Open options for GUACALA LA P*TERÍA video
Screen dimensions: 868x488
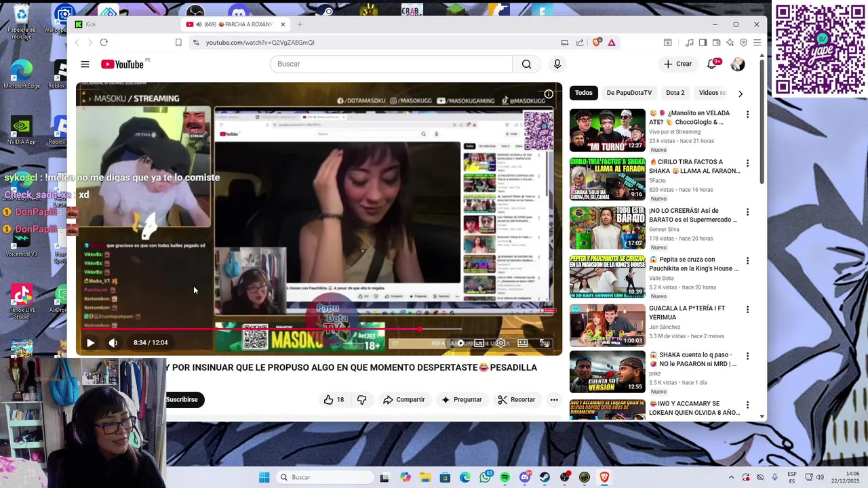[747, 310]
